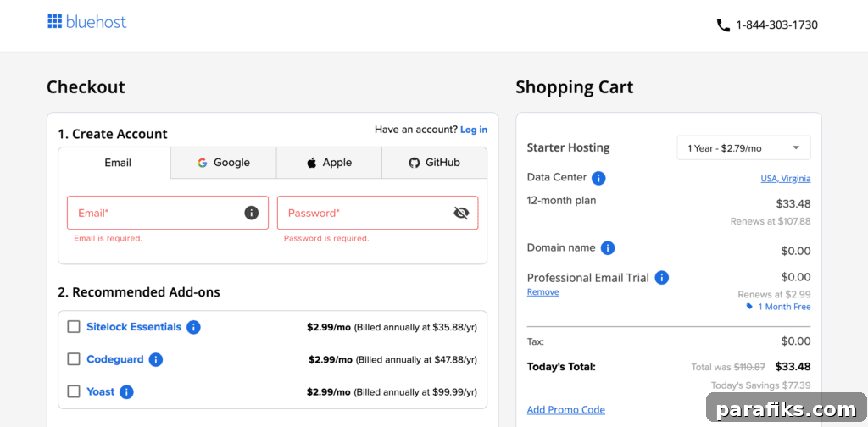The width and height of the screenshot is (868, 427).
Task: Click 'Password is required.' error message
Action: [326, 238]
